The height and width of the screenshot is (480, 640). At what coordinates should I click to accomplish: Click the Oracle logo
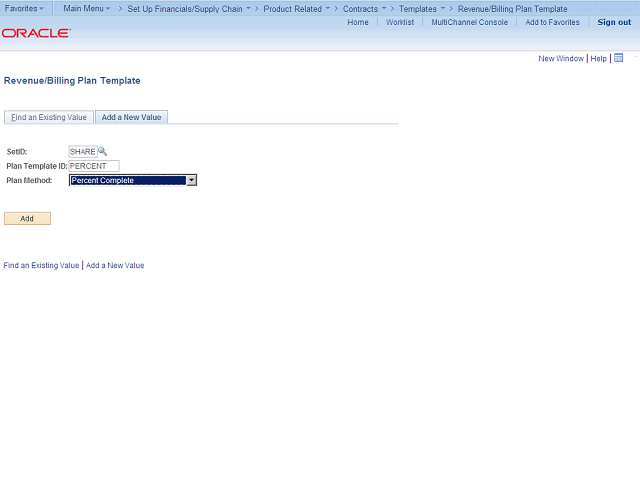click(37, 33)
